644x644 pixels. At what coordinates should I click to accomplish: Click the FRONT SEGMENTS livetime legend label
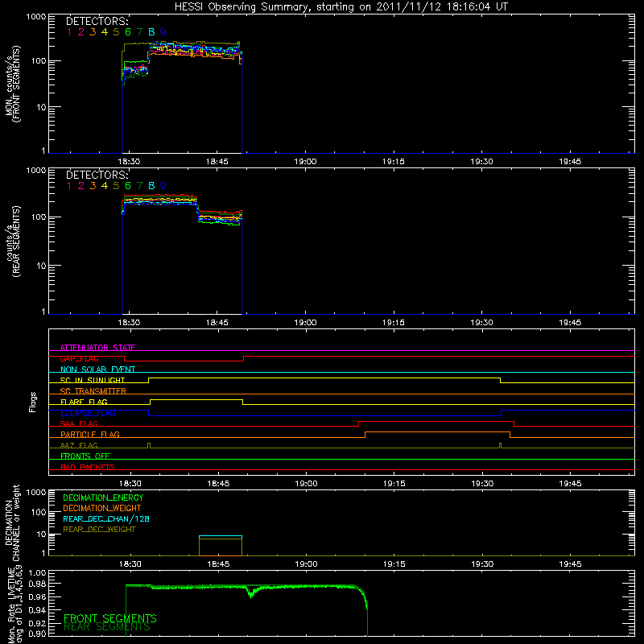pos(110,618)
